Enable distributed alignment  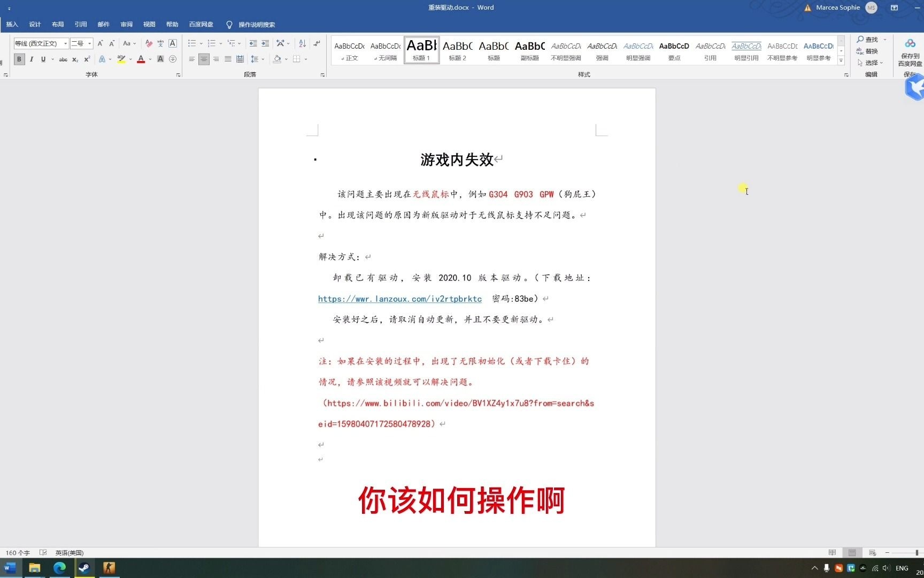pyautogui.click(x=240, y=59)
